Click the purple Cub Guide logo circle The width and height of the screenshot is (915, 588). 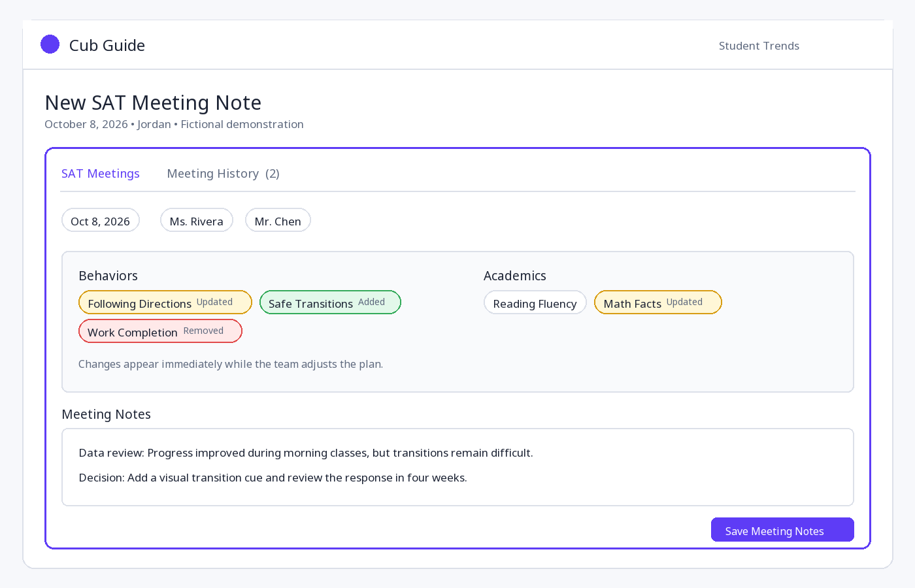[50, 44]
